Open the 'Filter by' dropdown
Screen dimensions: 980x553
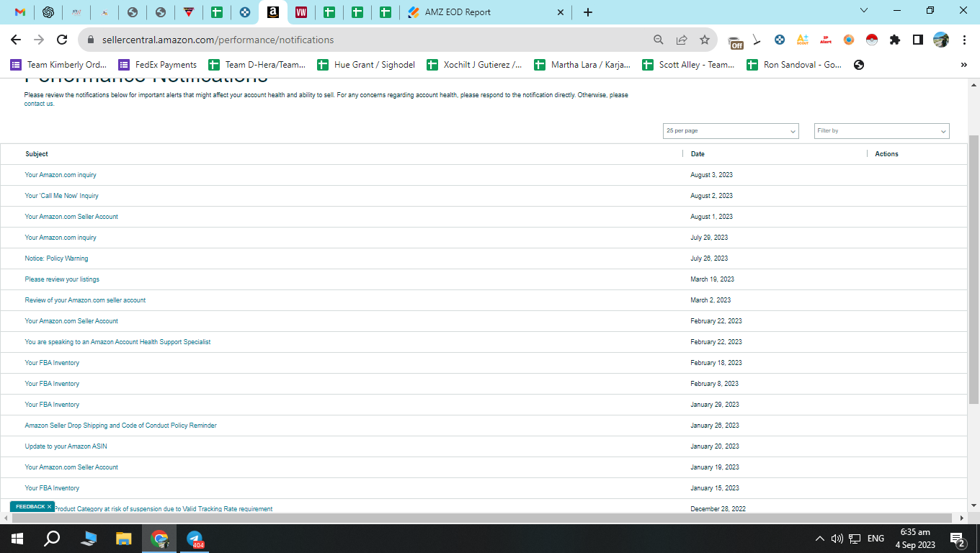(882, 131)
